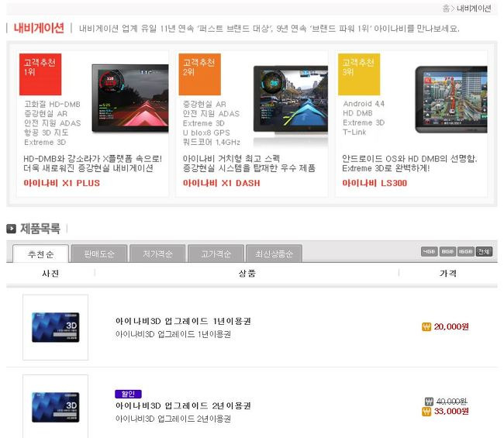
Task: View the X1 DASH device image
Action: click(x=291, y=99)
